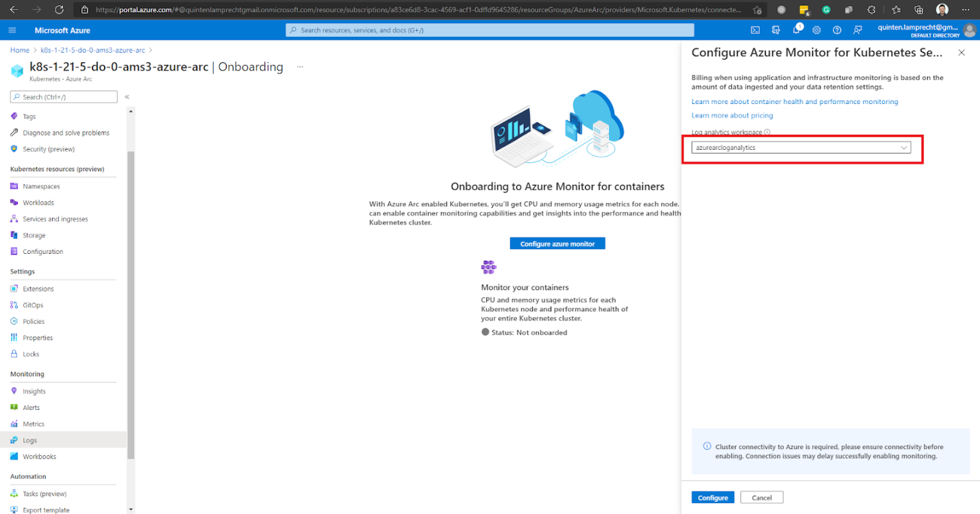Add page to favorites star icon
980x514 pixels.
(757, 10)
